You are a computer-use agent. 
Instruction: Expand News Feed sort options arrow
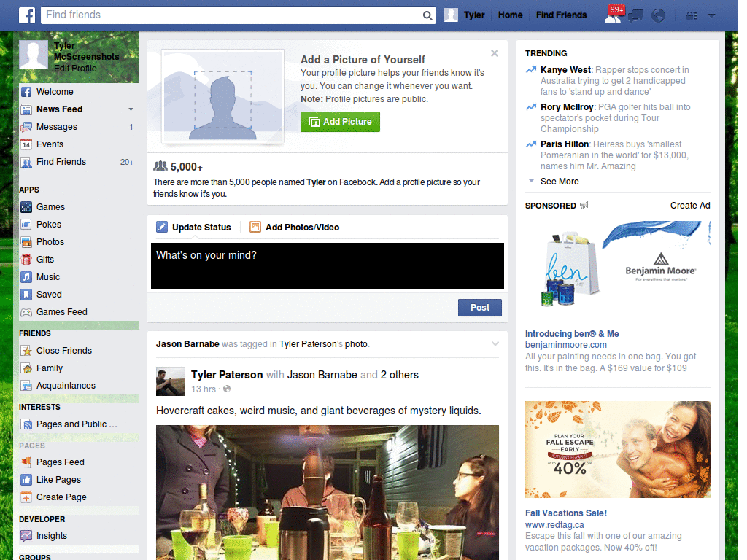(x=131, y=109)
